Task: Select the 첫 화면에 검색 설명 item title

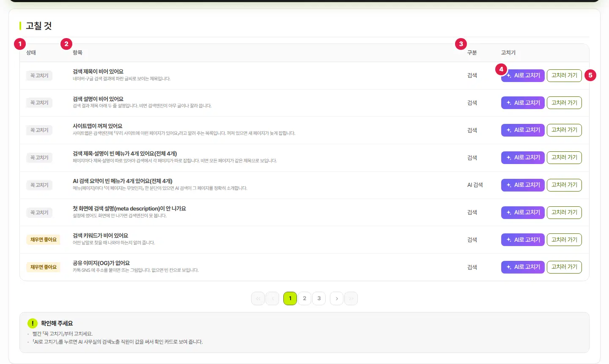Action: coord(129,209)
